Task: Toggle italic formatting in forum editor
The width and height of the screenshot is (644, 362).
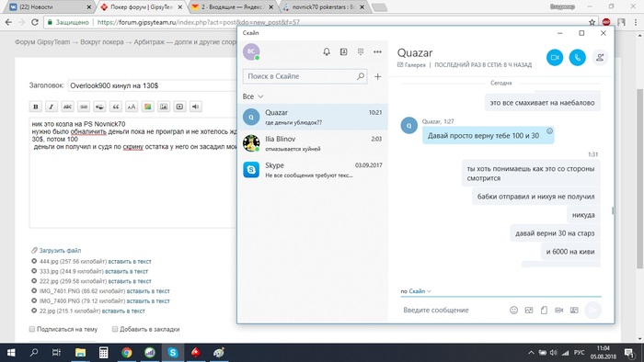Action: tap(52, 107)
